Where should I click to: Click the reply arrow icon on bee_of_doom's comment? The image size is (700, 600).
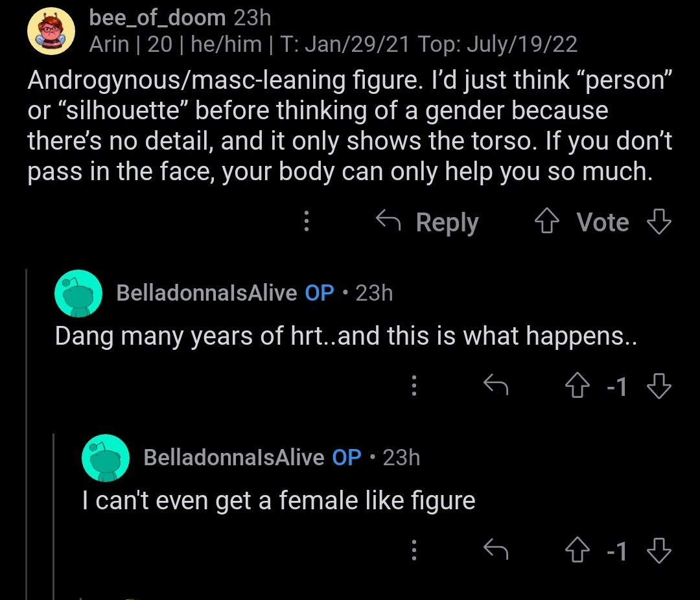pyautogui.click(x=388, y=220)
